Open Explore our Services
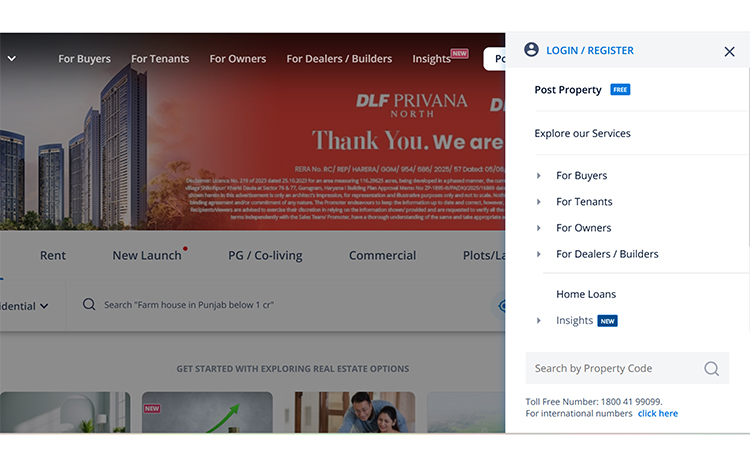 [582, 133]
